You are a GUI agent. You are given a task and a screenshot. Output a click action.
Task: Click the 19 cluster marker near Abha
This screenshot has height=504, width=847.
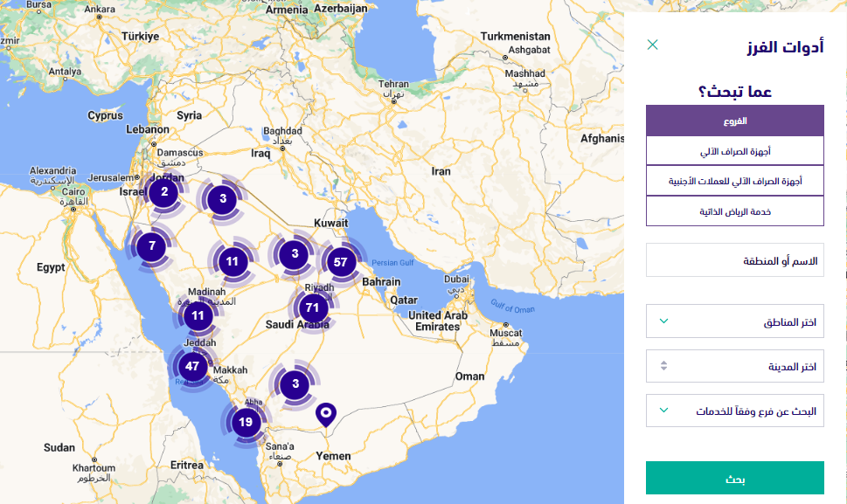click(246, 422)
